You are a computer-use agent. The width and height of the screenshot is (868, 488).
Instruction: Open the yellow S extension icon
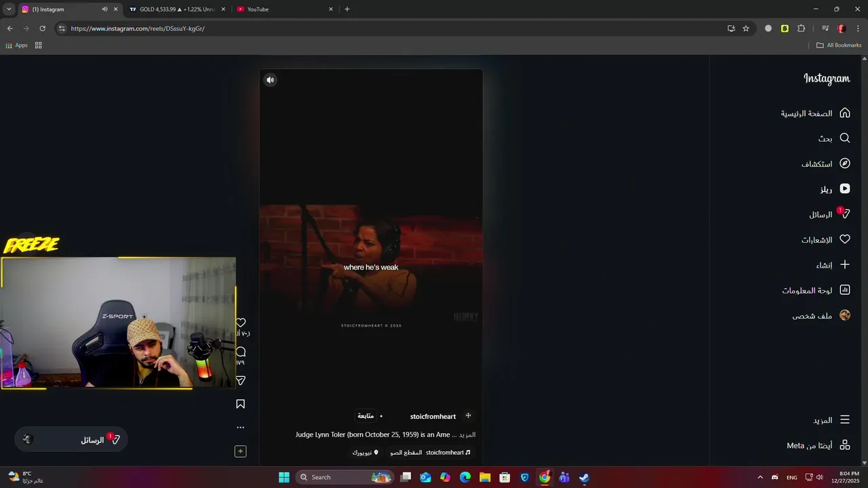785,28
